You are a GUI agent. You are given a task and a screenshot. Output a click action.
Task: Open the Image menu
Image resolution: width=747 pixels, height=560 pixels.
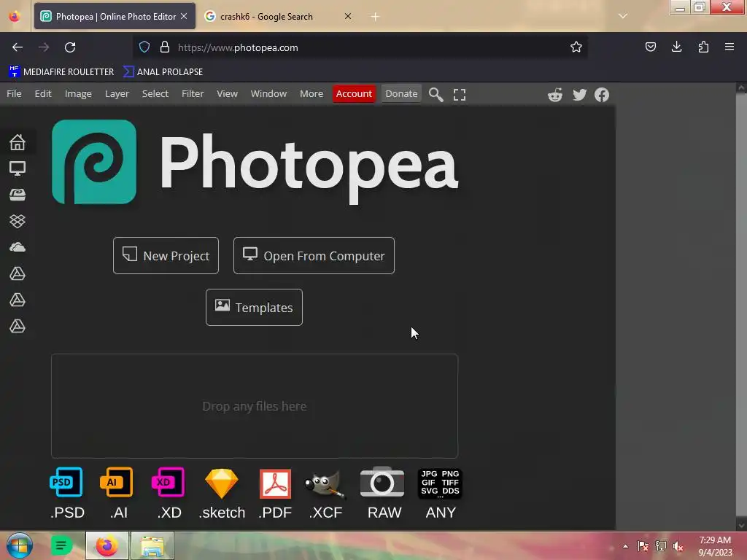coord(78,94)
